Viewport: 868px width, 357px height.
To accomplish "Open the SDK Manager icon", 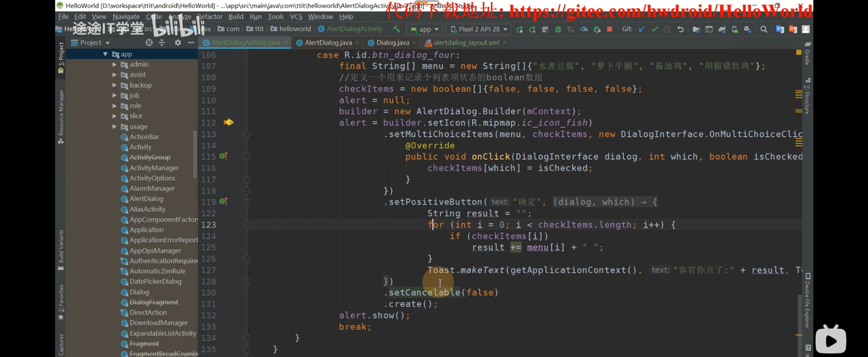I will (747, 29).
